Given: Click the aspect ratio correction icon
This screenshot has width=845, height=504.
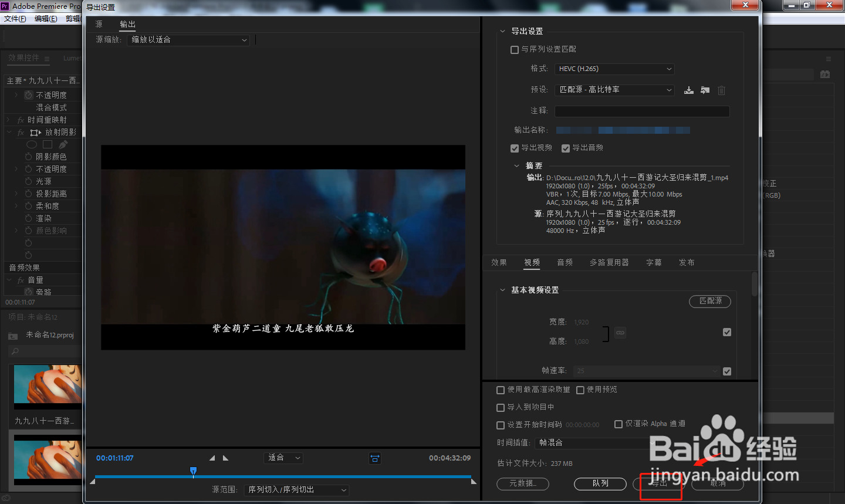Looking at the screenshot, I should point(375,458).
